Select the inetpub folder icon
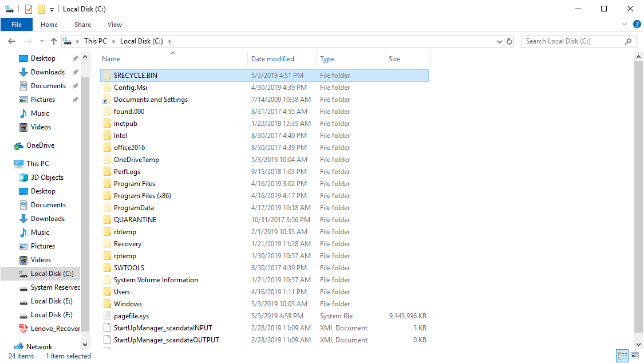This screenshot has width=644, height=363. click(x=107, y=123)
